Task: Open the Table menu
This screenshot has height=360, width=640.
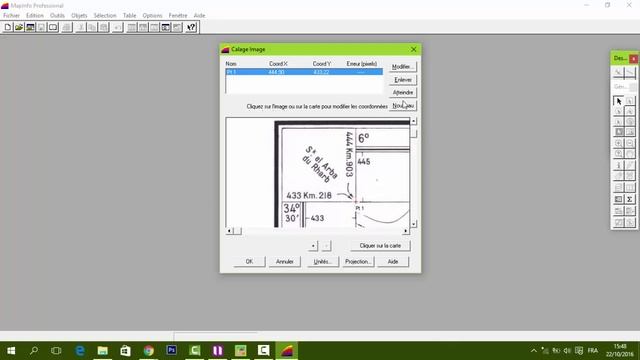Action: pyautogui.click(x=129, y=16)
